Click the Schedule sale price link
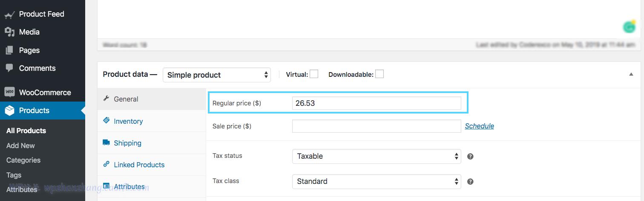 coord(479,126)
